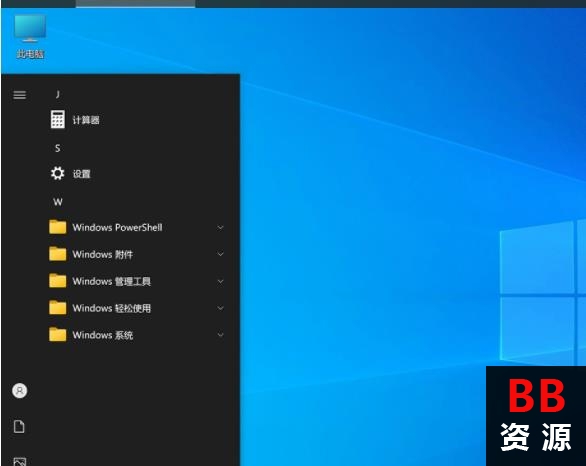
Task: Expand the Windows 轻松使用 chevron
Action: (220, 308)
